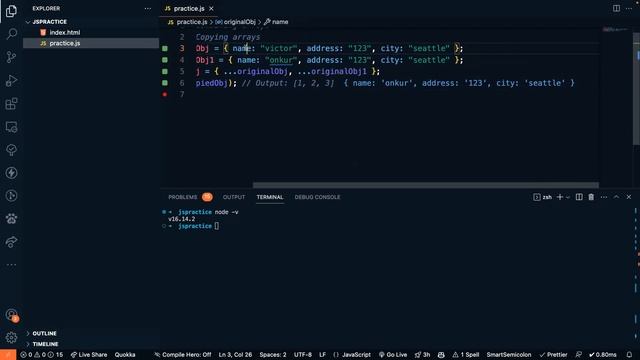Image resolution: width=640 pixels, height=360 pixels.
Task: Select the TERMINAL tab
Action: 270,197
